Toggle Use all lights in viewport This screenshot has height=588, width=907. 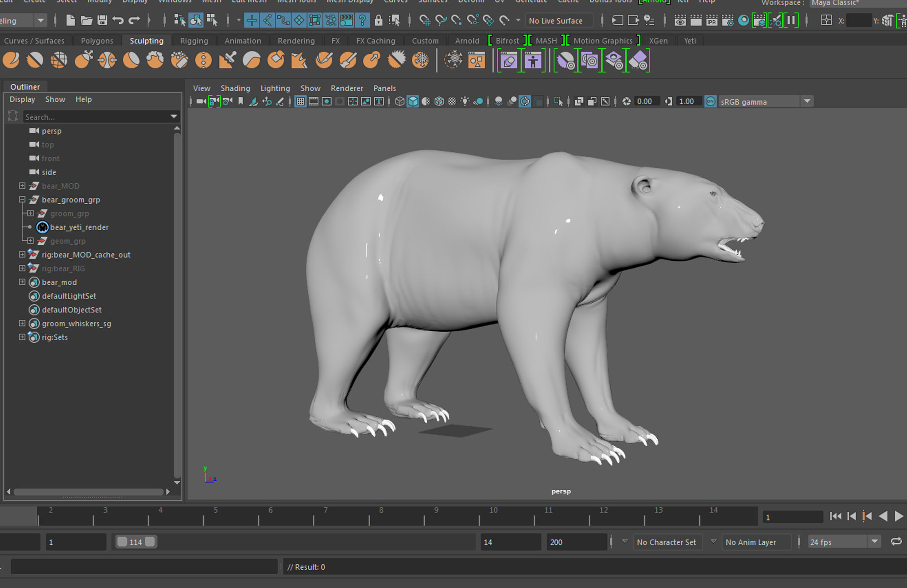(x=465, y=101)
